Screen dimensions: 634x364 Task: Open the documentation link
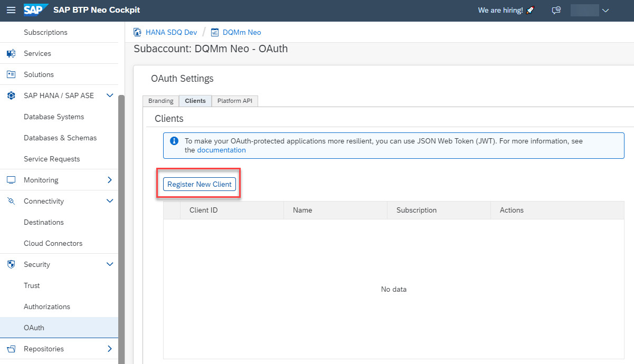(221, 150)
